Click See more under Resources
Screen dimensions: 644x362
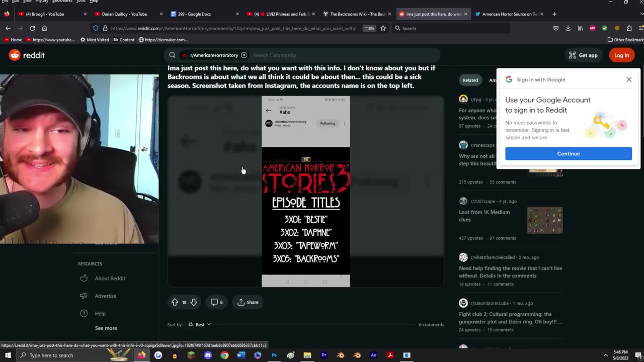(106, 328)
